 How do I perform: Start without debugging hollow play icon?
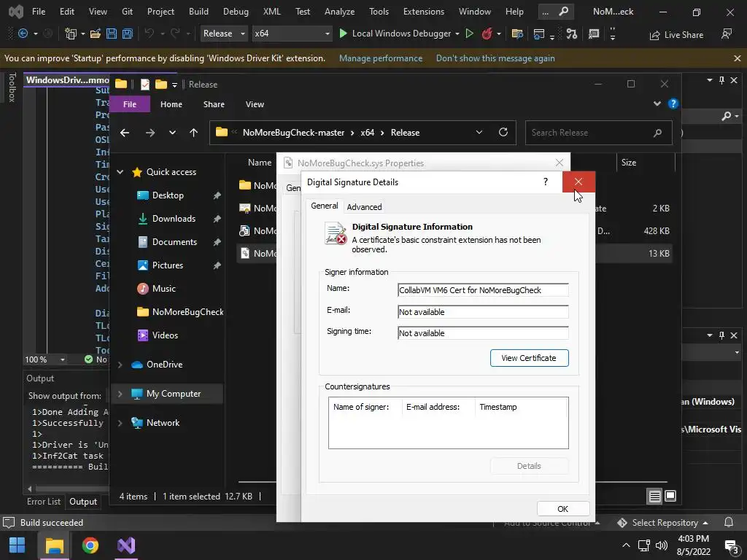[469, 34]
